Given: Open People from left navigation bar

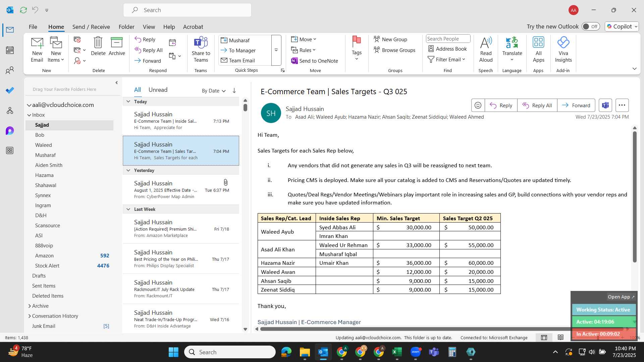Looking at the screenshot, I should click(10, 70).
